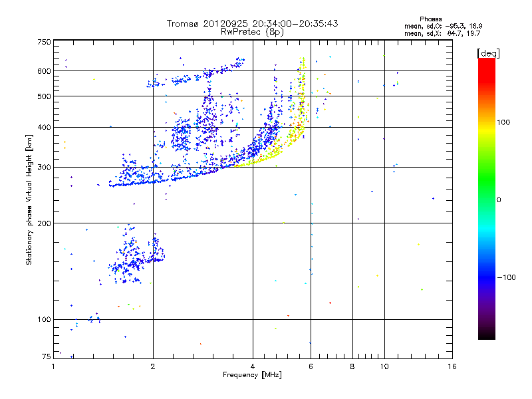The width and height of the screenshot is (532, 399).
Task: Click the red data point near 7 MHz
Action: 330,303
